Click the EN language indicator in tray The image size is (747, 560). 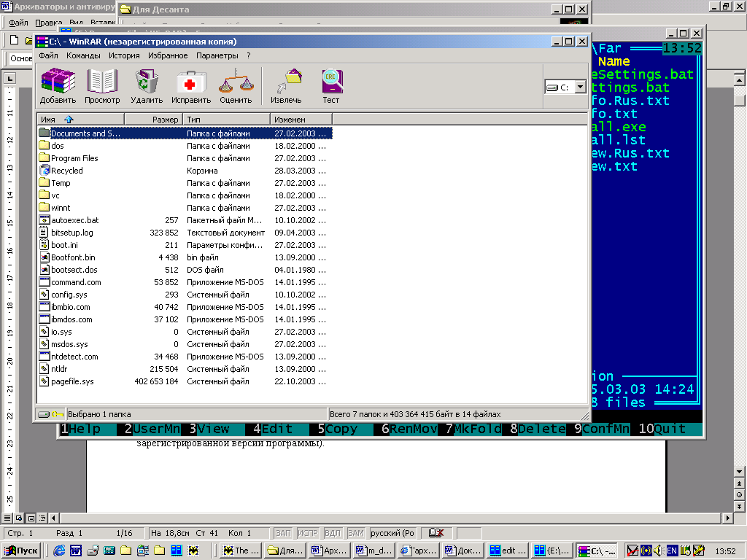(672, 551)
